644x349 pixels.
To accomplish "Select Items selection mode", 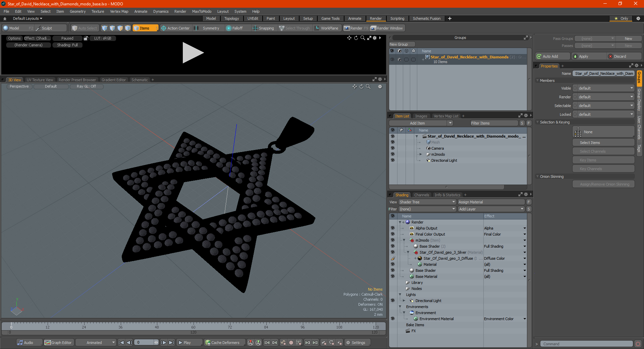I will (x=145, y=28).
